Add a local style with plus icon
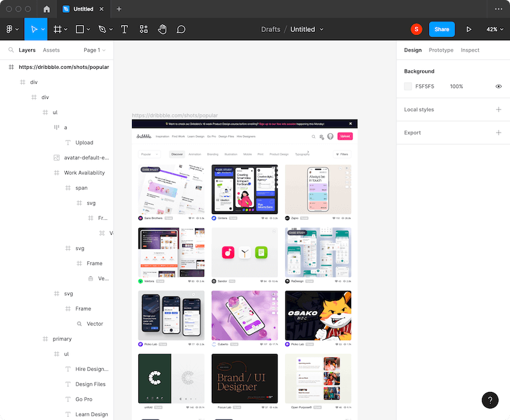 point(499,110)
